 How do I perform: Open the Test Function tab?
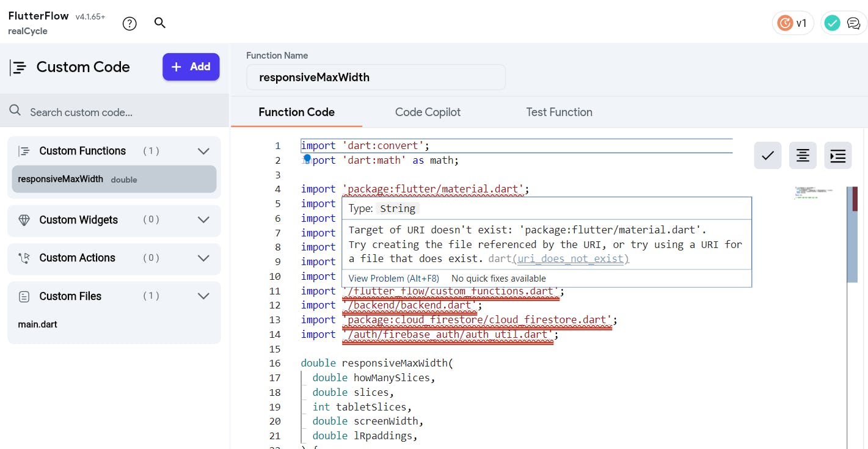coord(559,112)
